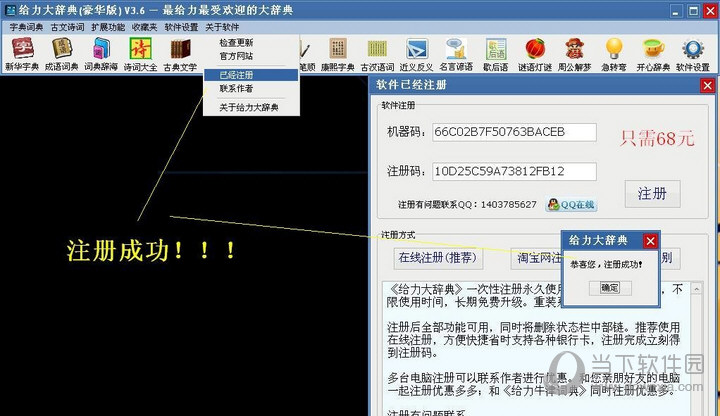Open the 古汉语词 toolbar icon
This screenshot has height=416, width=720.
377,54
